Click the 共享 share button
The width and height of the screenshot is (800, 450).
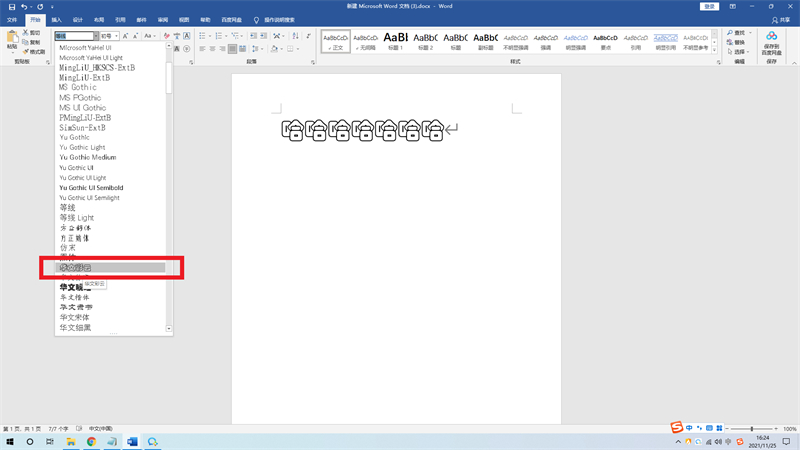784,19
